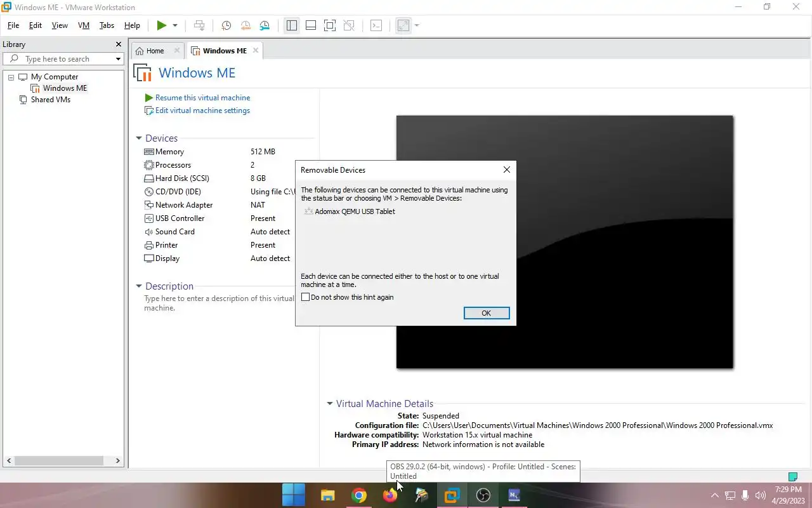Select the Hard Disk (SCSI) device
Image resolution: width=812 pixels, height=508 pixels.
click(219, 178)
